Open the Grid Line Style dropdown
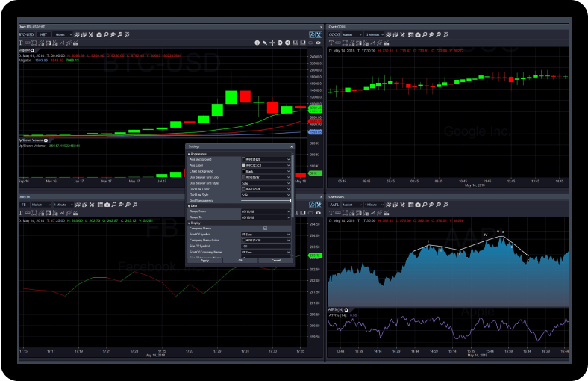 [x=266, y=194]
